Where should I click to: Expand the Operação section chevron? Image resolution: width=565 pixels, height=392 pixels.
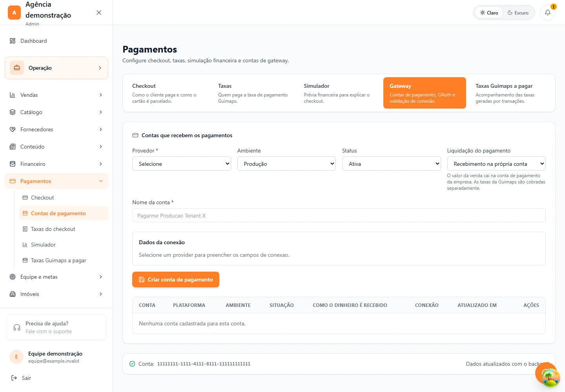point(100,68)
